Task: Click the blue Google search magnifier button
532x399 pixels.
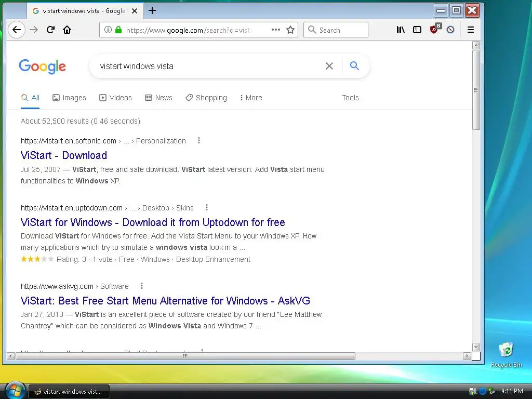Action: (x=354, y=66)
